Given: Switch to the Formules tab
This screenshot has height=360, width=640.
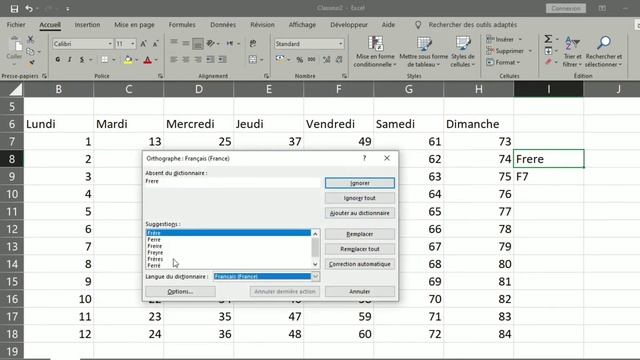Looking at the screenshot, I should coord(182,25).
